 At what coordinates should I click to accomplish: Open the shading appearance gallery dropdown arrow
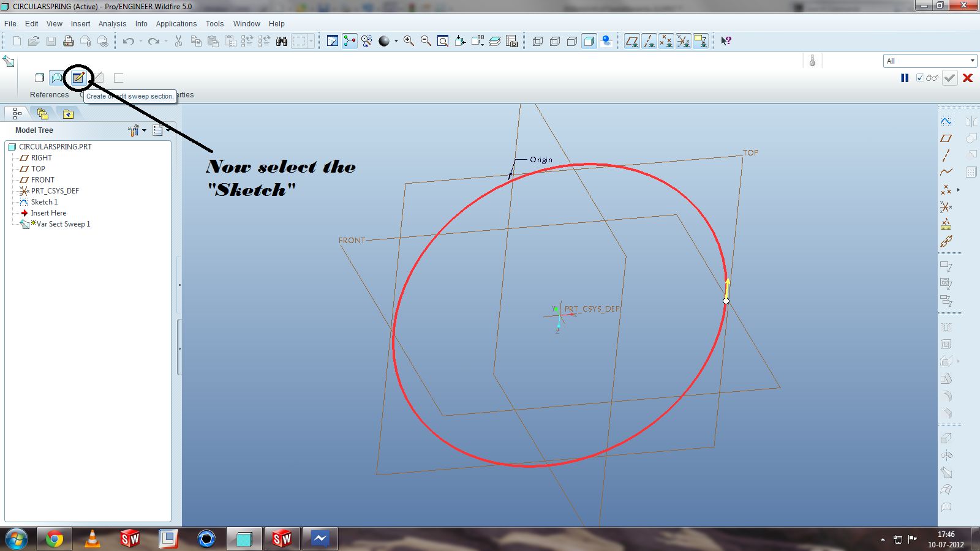point(396,41)
